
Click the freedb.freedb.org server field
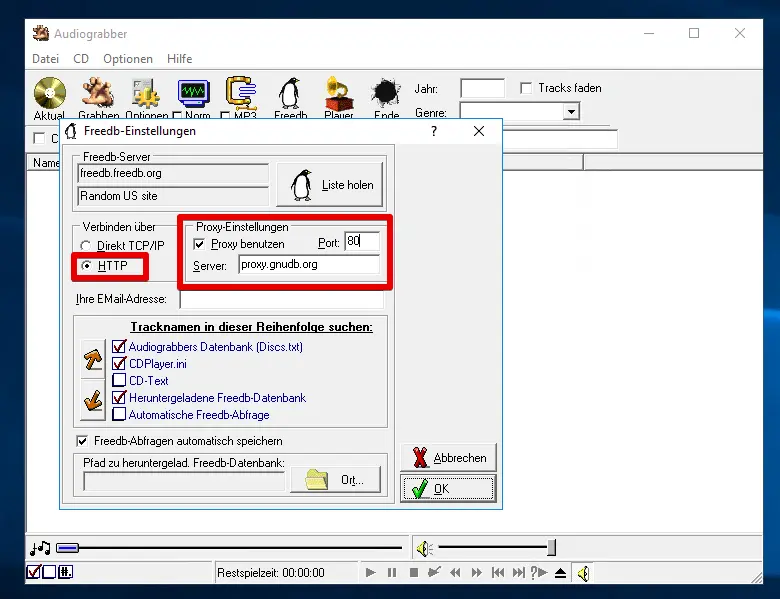(173, 174)
